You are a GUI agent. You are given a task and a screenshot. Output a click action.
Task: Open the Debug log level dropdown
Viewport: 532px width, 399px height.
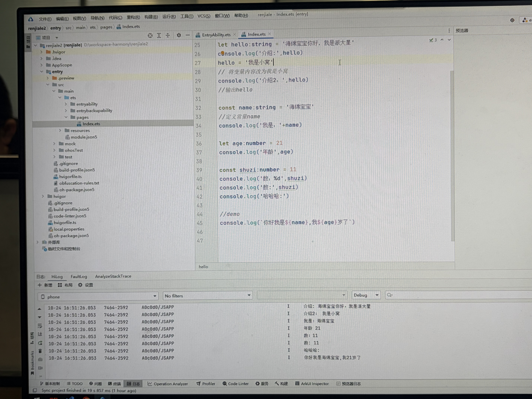pos(366,295)
